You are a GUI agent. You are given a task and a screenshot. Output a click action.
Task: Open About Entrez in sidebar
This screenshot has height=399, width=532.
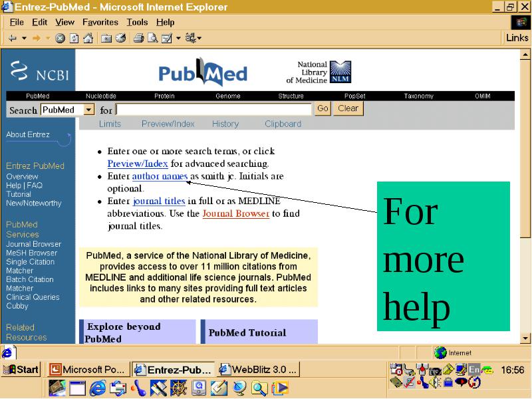[x=28, y=134]
